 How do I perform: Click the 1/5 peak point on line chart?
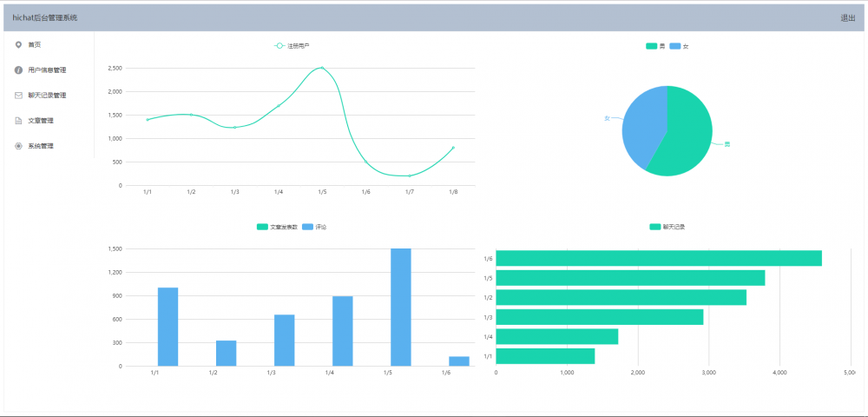tap(322, 68)
